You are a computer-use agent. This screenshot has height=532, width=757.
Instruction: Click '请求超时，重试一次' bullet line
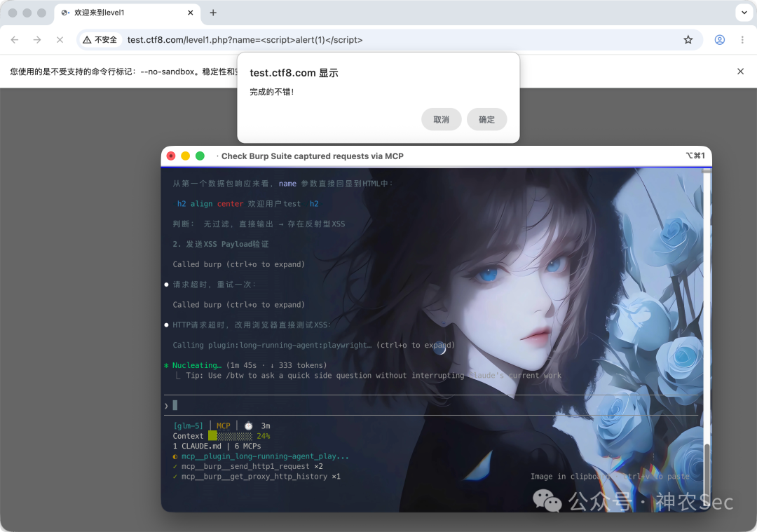pyautogui.click(x=210, y=285)
